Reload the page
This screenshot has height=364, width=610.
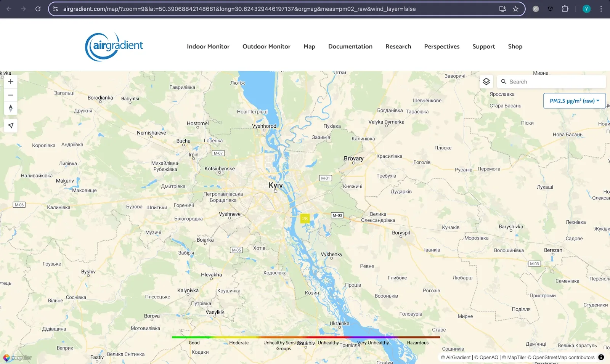38,9
